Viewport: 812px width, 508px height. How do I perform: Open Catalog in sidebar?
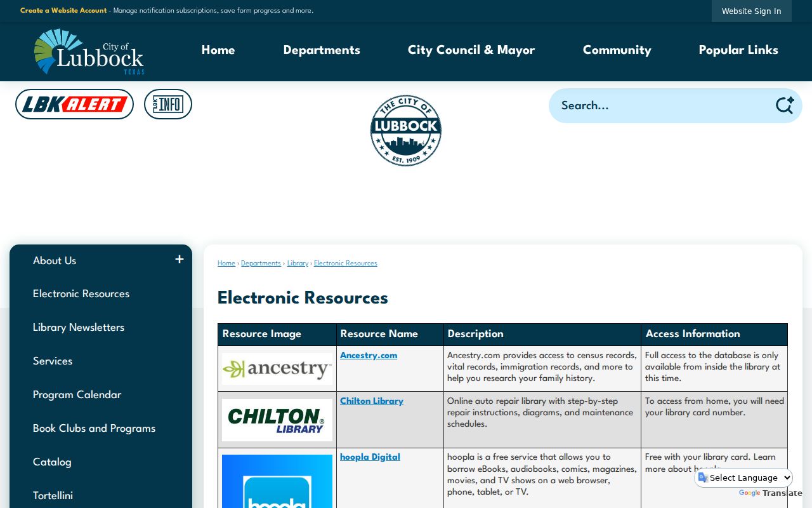[52, 462]
